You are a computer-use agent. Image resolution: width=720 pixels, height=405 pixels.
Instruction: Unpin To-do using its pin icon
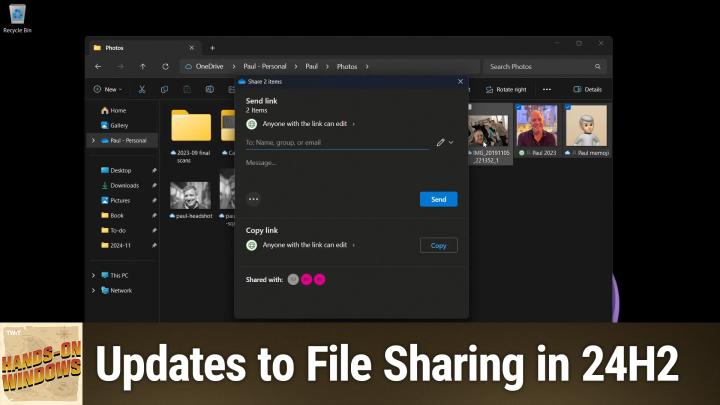154,231
